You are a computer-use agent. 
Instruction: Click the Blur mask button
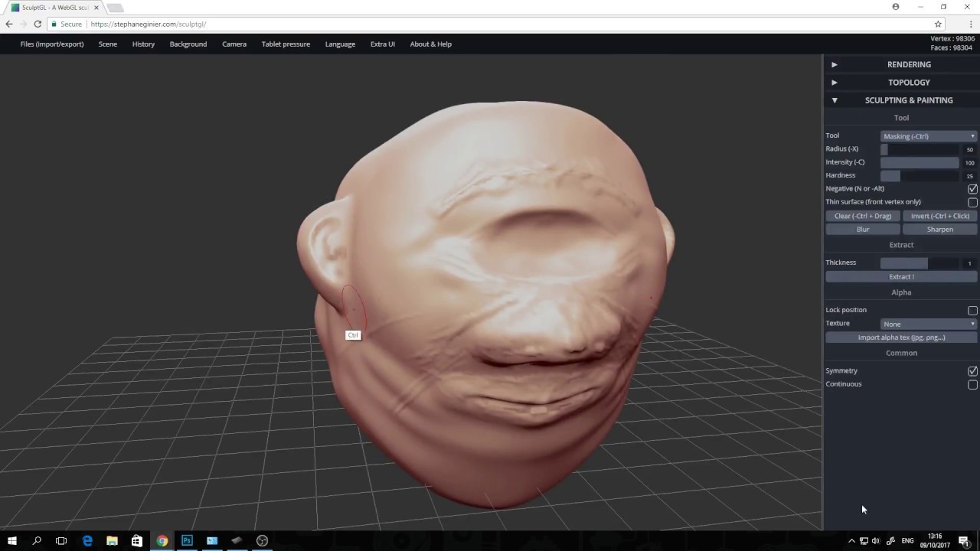[863, 229]
